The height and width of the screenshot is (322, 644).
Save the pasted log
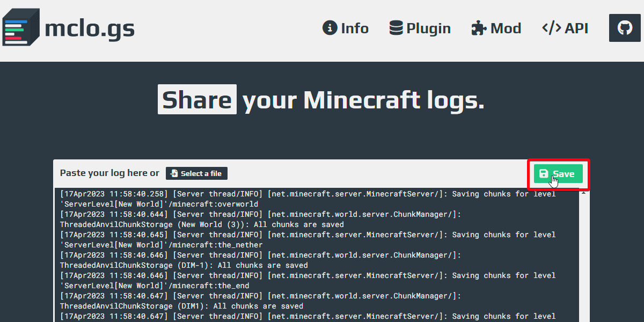coord(558,174)
